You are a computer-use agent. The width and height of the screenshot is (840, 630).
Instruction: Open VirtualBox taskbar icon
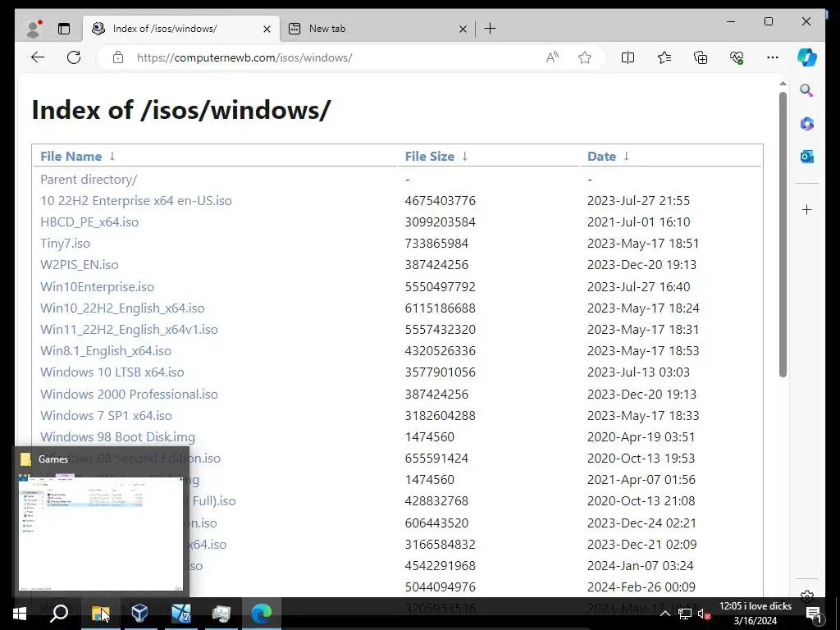click(x=139, y=613)
